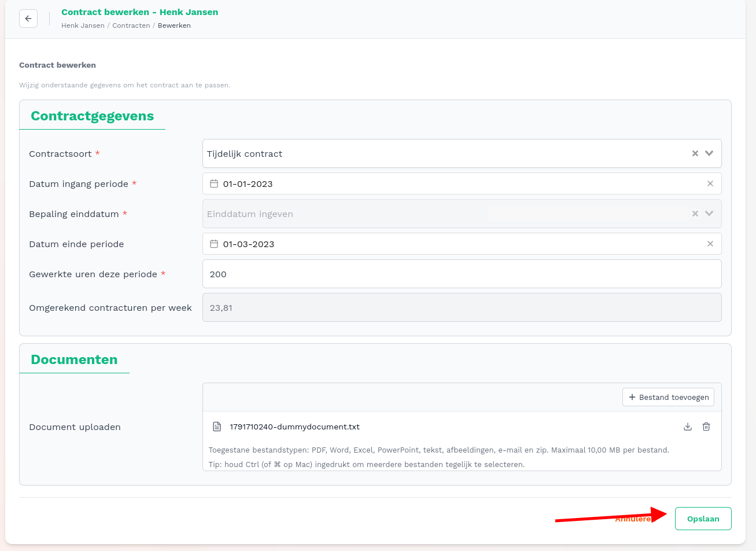Delete the dummydocument.txt file
Image resolution: width=756 pixels, height=551 pixels.
coord(706,427)
